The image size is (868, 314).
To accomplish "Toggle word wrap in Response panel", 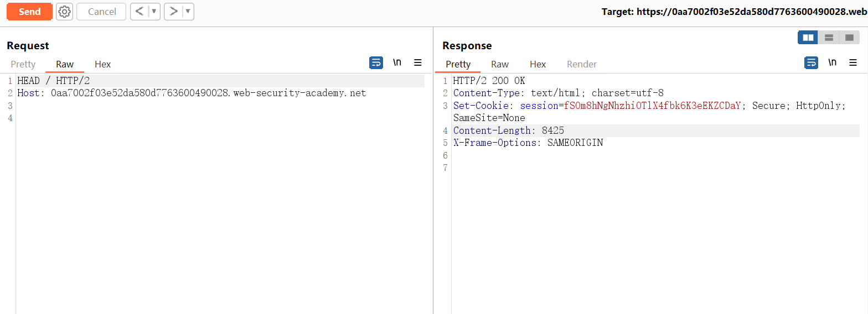I will point(811,62).
